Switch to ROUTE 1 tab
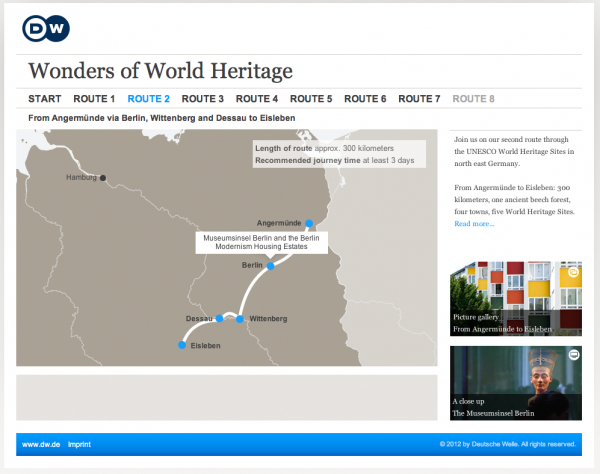The image size is (600, 474). tap(94, 99)
